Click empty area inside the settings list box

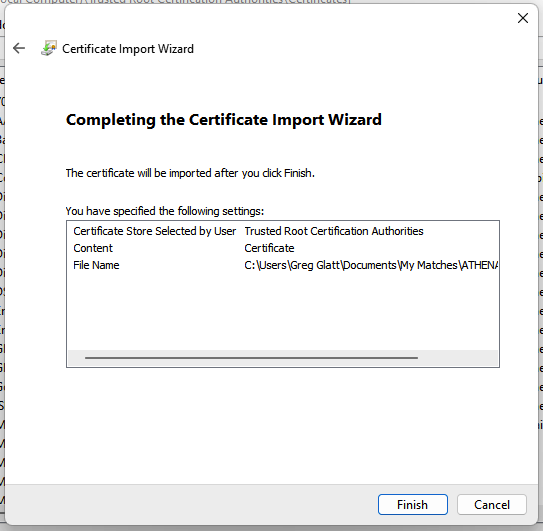[283, 312]
